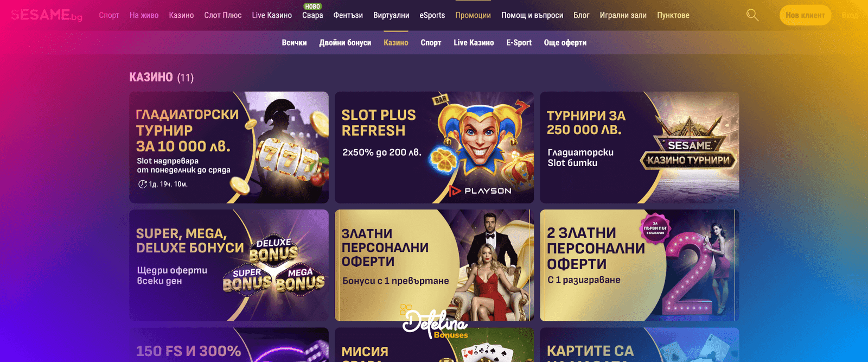Image resolution: width=868 pixels, height=362 pixels.
Task: Open the Slot Plus Refresh promotion card
Action: 434,148
